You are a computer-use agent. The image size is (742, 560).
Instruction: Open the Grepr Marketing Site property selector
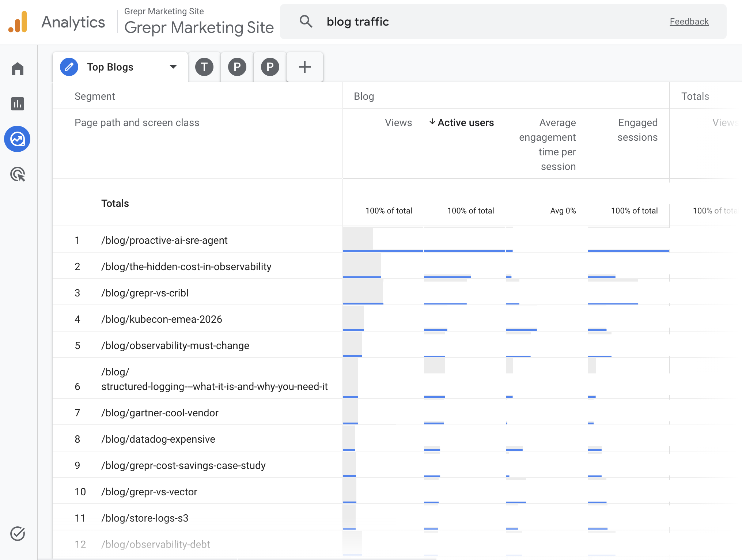click(199, 22)
